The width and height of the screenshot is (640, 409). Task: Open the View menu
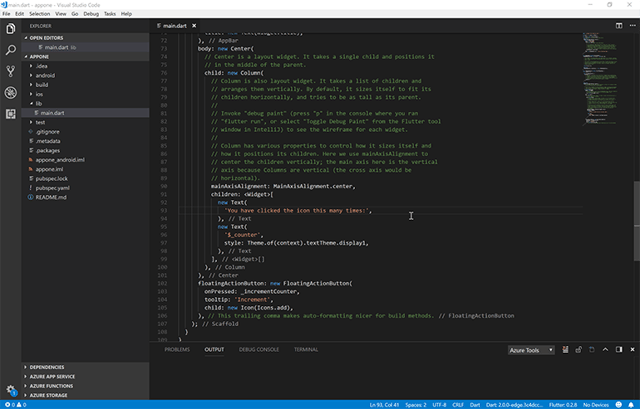61,14
